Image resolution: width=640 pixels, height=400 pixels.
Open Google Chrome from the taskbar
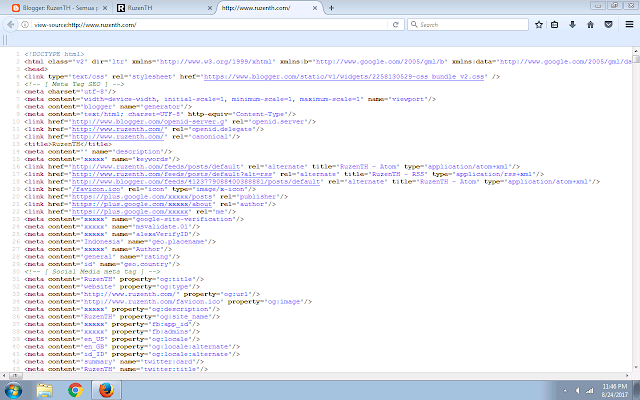click(74, 388)
